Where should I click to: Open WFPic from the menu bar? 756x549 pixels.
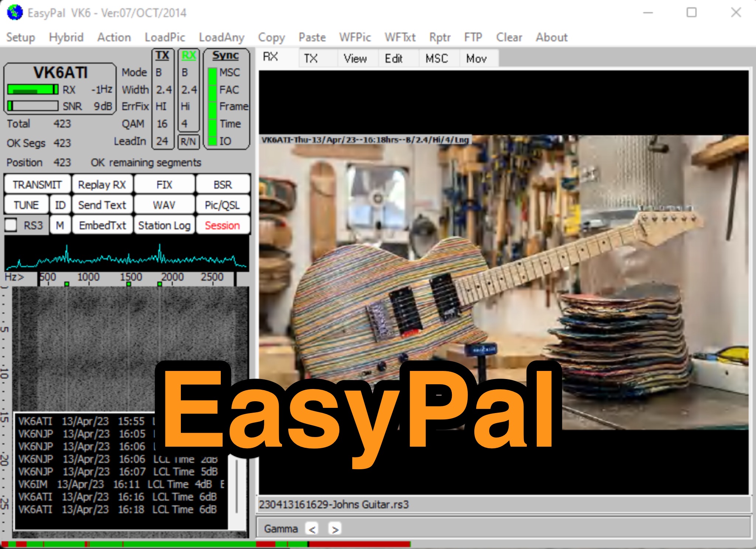[x=355, y=37]
